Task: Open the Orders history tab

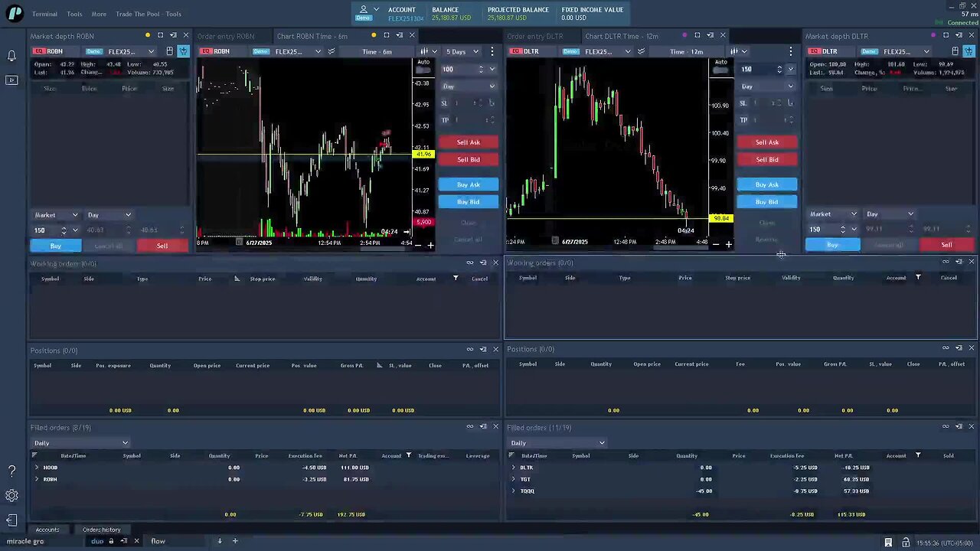Action: (x=102, y=530)
